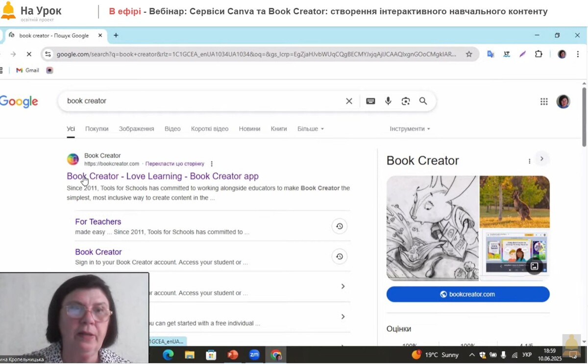This screenshot has width=588, height=364.
Task: Bookmark this page with the star
Action: pos(469,54)
